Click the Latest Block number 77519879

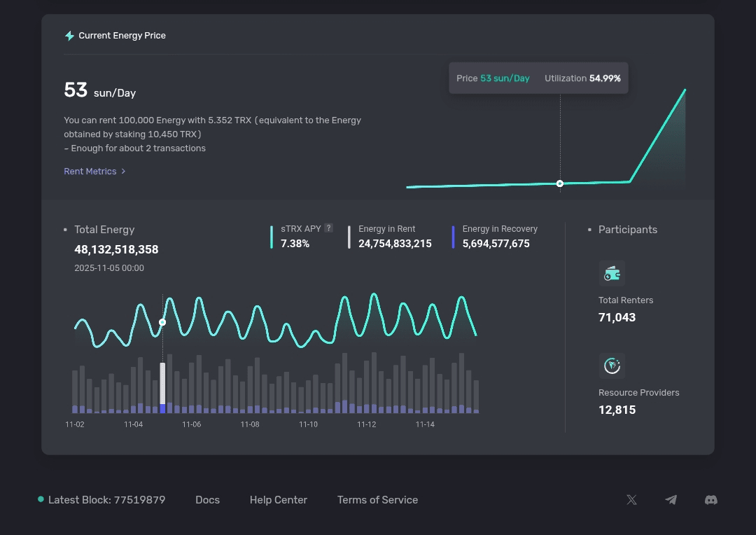pyautogui.click(x=139, y=500)
